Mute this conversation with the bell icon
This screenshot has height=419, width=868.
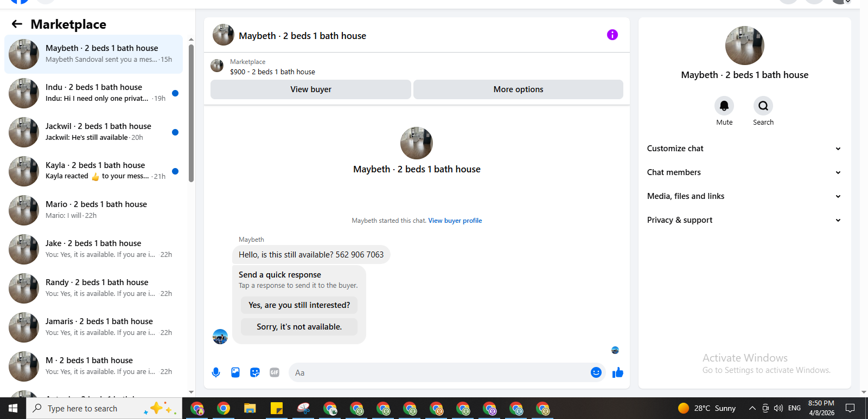(724, 106)
